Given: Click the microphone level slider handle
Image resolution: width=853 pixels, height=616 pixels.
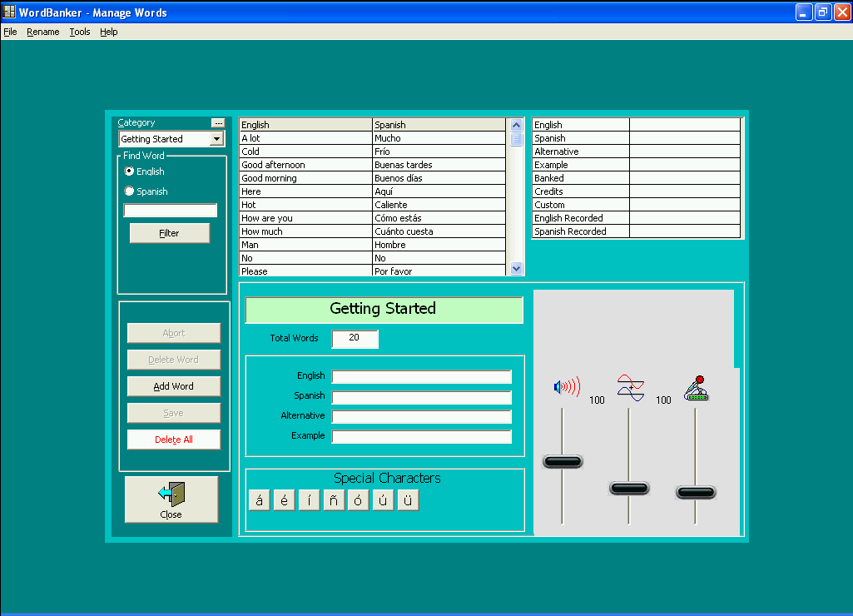Looking at the screenshot, I should click(x=696, y=493).
